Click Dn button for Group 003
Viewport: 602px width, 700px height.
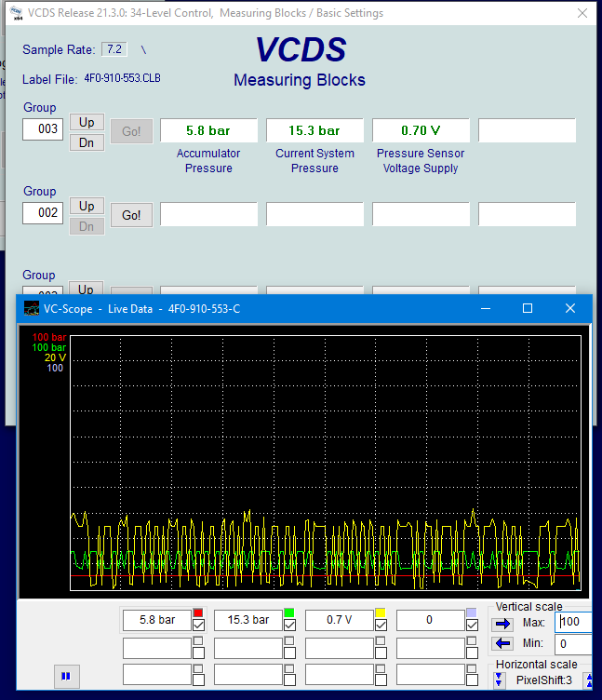coord(87,142)
